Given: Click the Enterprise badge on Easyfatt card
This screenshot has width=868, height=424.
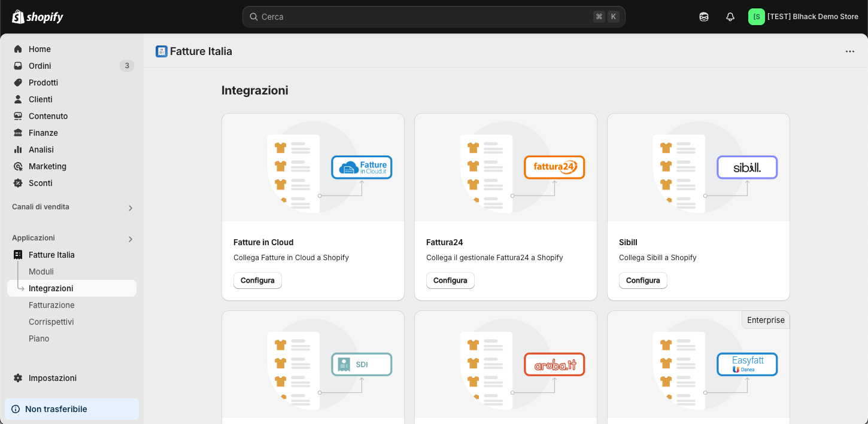Looking at the screenshot, I should click(x=766, y=320).
